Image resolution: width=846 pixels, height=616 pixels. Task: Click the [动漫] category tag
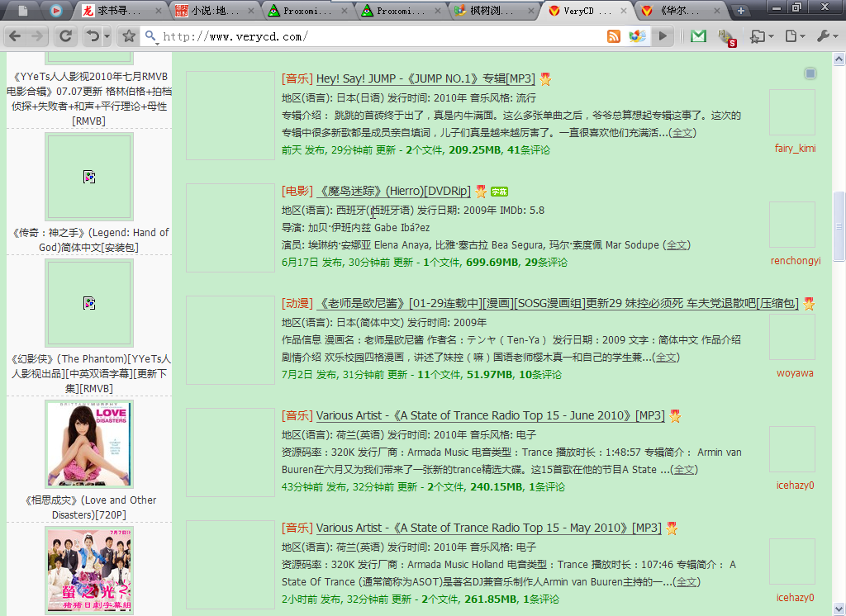click(x=297, y=303)
